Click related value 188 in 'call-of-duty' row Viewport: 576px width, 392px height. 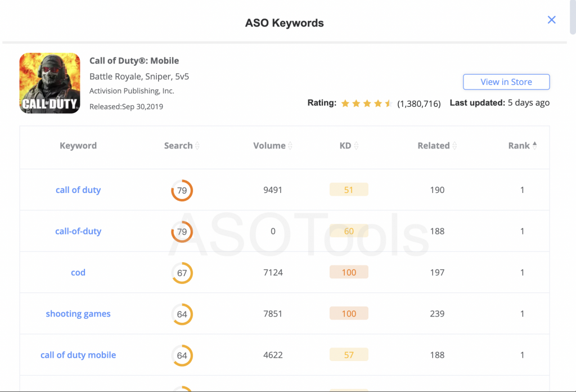click(x=437, y=231)
